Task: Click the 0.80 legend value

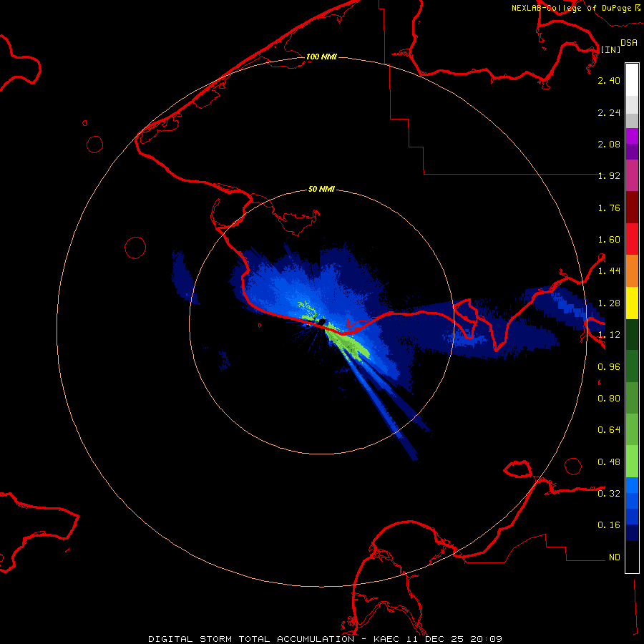Action: 609,399
